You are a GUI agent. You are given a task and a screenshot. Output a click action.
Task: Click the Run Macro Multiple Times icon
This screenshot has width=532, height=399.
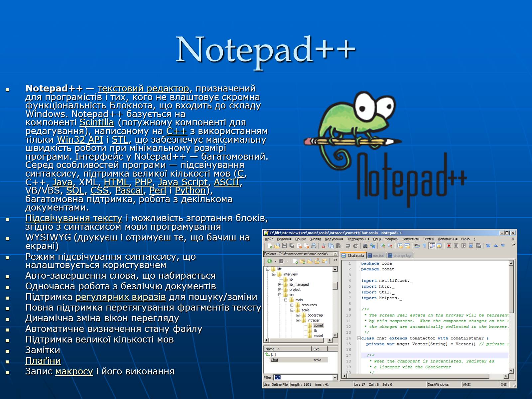(471, 246)
